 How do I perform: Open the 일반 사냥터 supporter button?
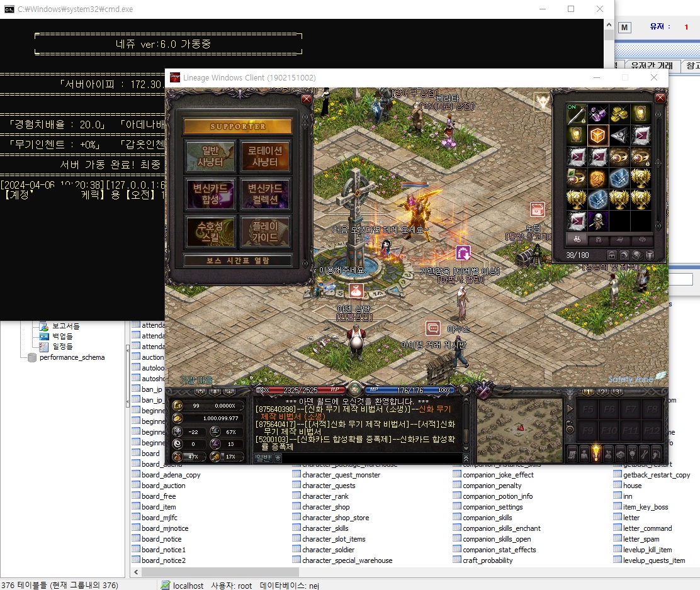210,156
